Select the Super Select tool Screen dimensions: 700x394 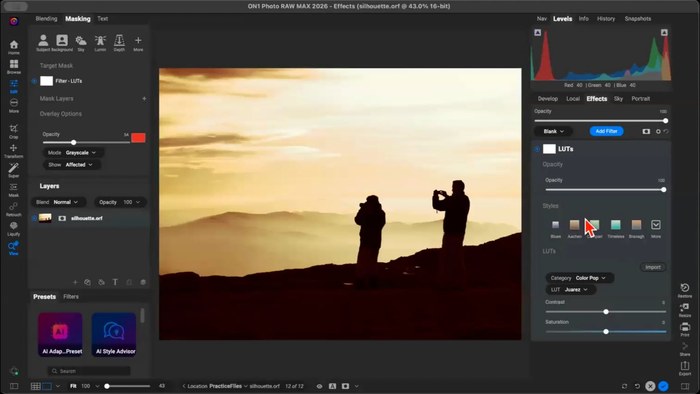click(14, 170)
